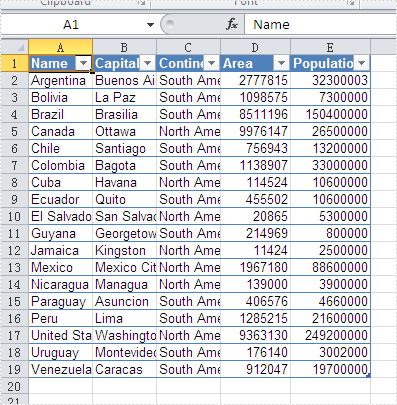Select the Brazil cell
The image size is (397, 405).
click(x=60, y=114)
